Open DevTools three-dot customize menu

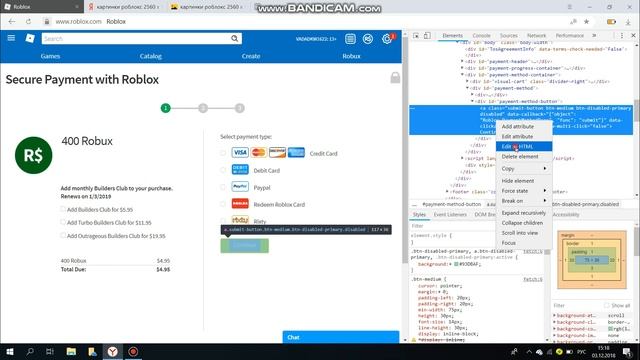622,36
